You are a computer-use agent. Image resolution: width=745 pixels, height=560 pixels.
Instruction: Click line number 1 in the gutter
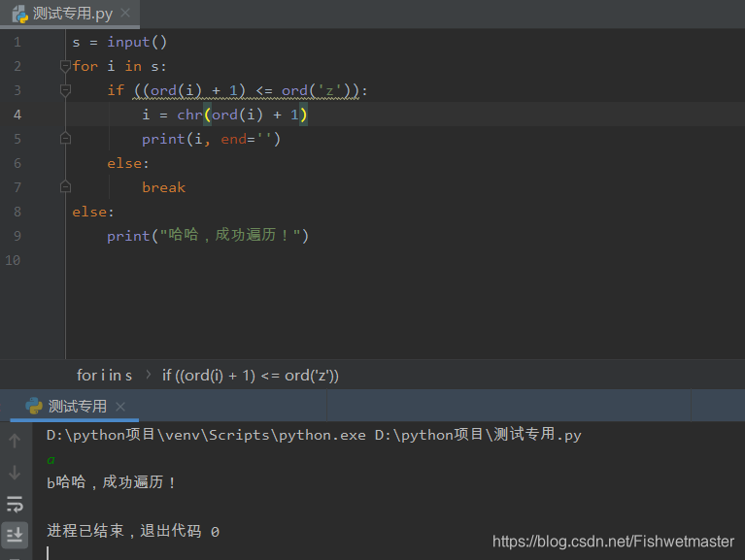pyautogui.click(x=17, y=43)
